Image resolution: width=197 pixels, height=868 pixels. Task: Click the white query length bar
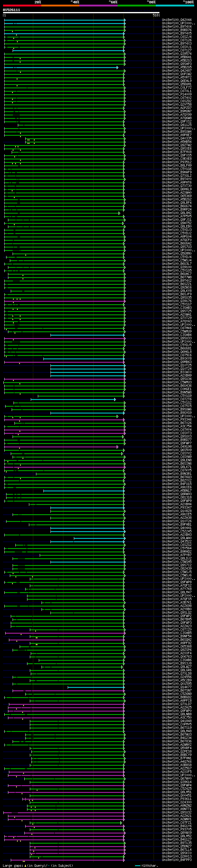[81, 13]
